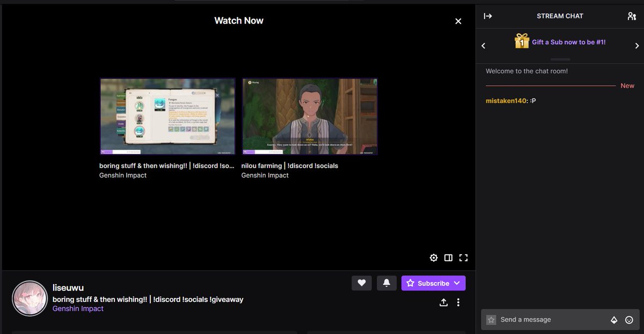Click into the Send a message field
Viewport: 644px width, 334px height.
pyautogui.click(x=560, y=320)
